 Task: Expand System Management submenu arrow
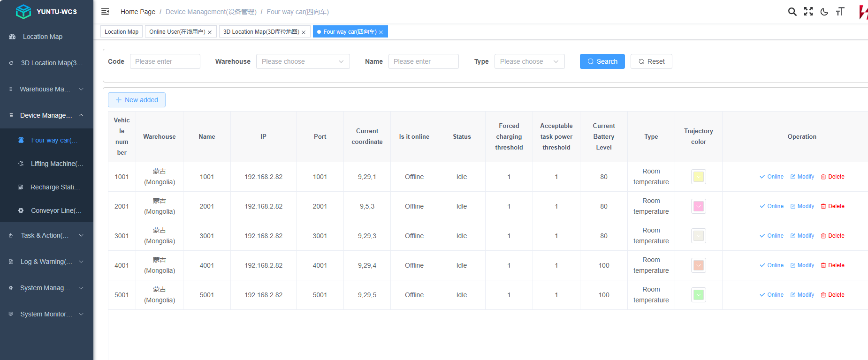[x=81, y=288]
